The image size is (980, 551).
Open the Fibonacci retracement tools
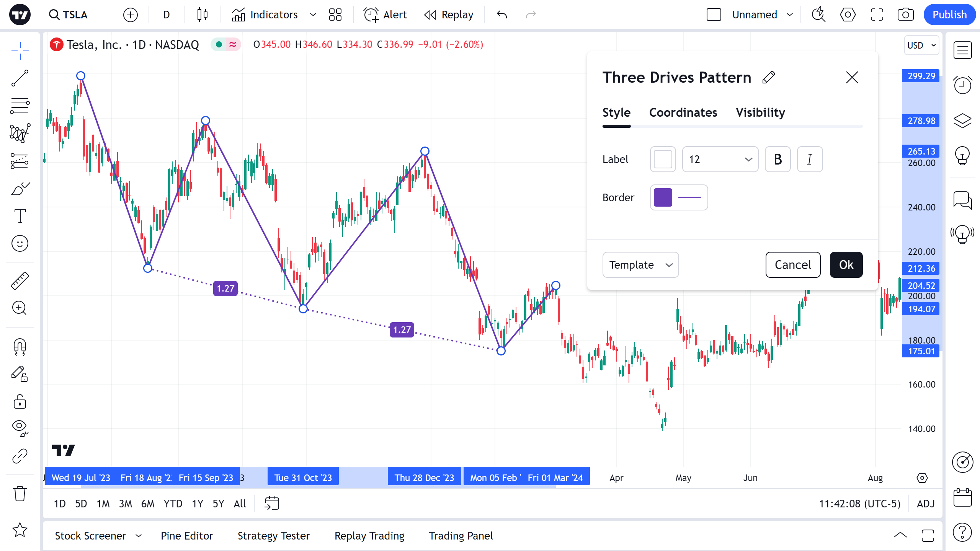20,106
